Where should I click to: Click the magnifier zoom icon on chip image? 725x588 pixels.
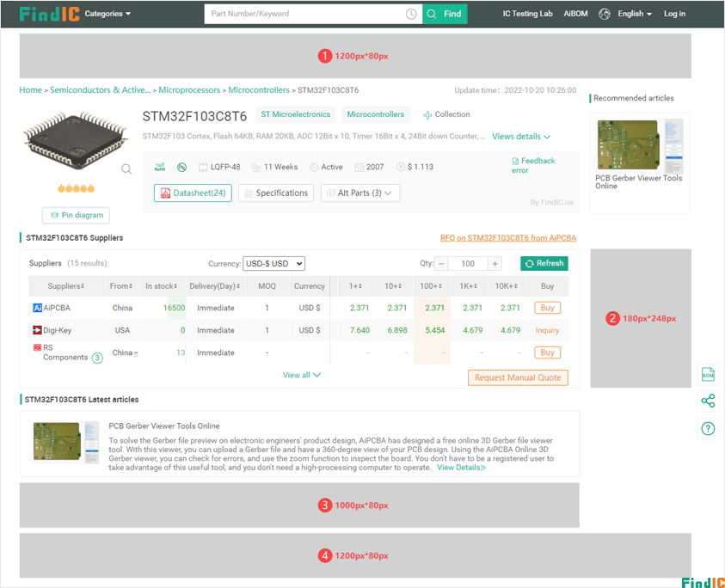[x=126, y=168]
